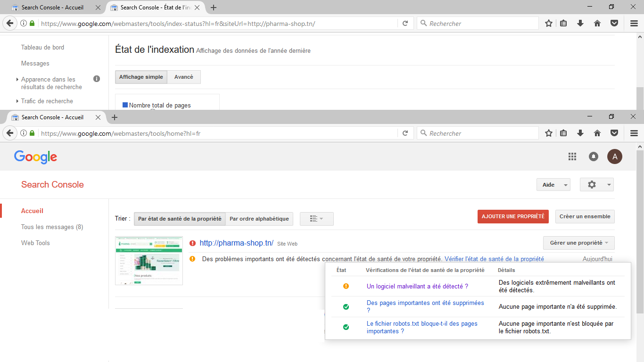Click the URL bar in the front window
Screen dimensions: 644x362
(x=217, y=133)
